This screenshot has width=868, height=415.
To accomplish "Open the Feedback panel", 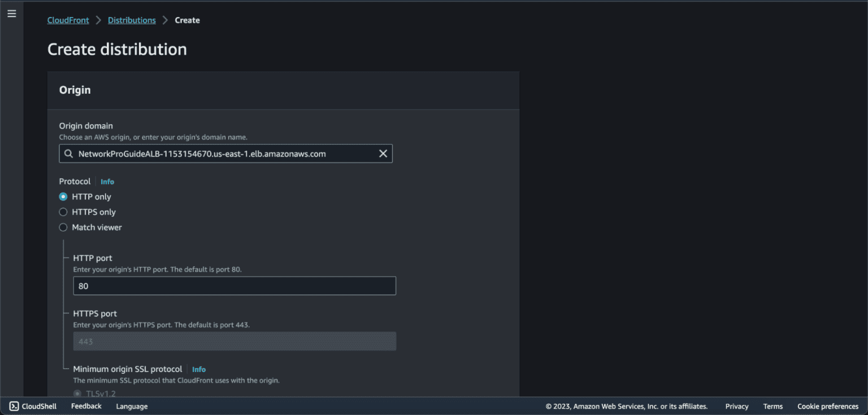I will click(86, 406).
